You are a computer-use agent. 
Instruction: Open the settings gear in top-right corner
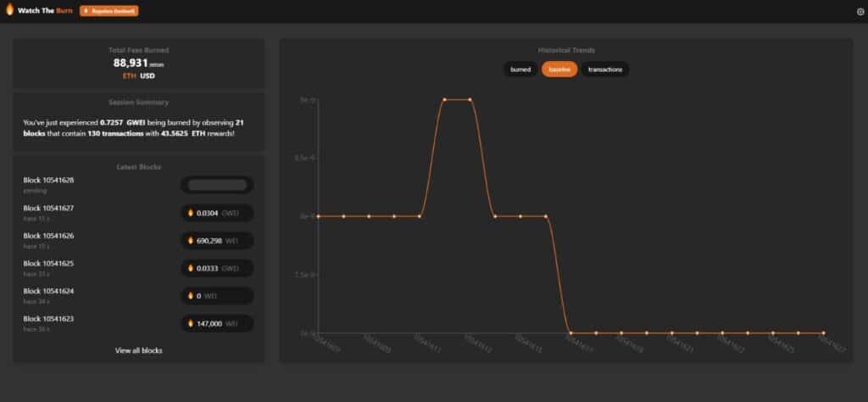click(x=860, y=12)
